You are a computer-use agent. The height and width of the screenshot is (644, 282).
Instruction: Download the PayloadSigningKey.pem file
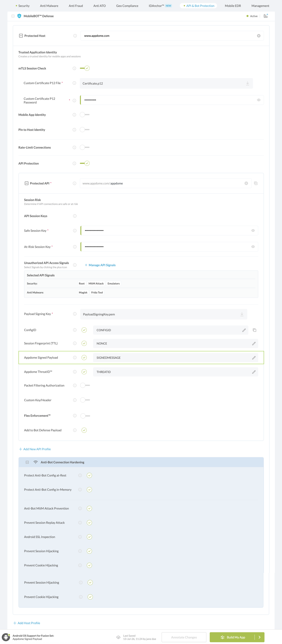(242, 314)
